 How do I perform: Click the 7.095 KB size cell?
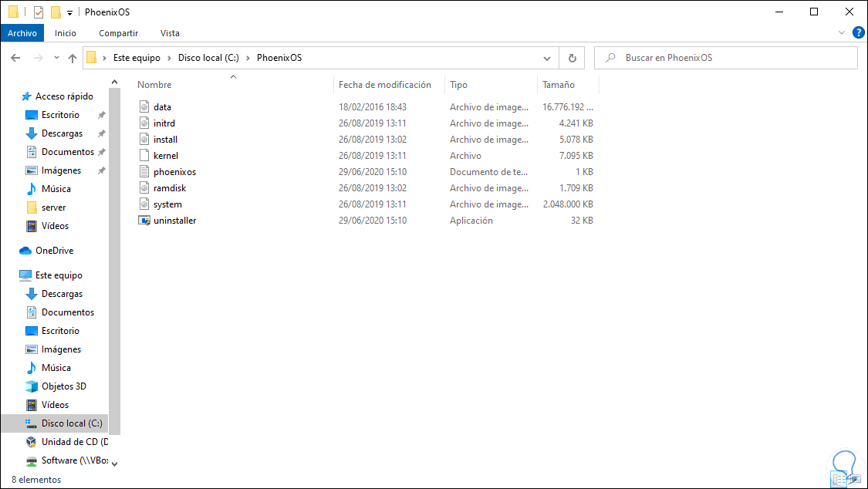[576, 156]
